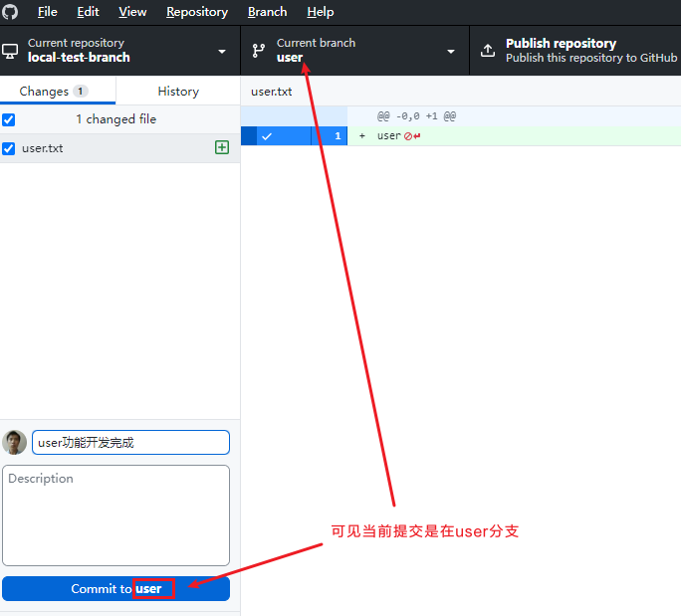The image size is (681, 616).
Task: Click the Description text area
Action: [115, 515]
